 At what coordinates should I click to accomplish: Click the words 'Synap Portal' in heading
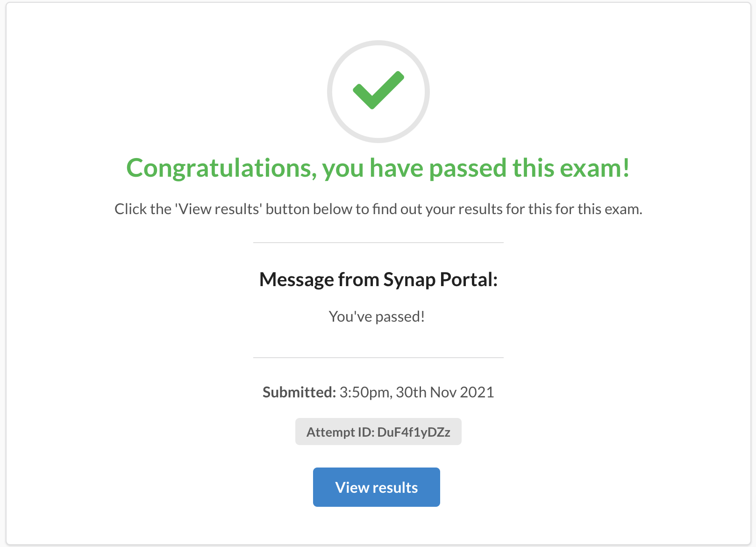click(x=441, y=280)
